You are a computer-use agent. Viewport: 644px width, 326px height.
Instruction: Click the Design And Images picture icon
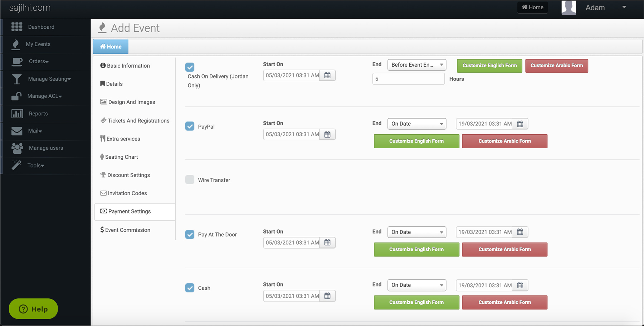pyautogui.click(x=103, y=102)
